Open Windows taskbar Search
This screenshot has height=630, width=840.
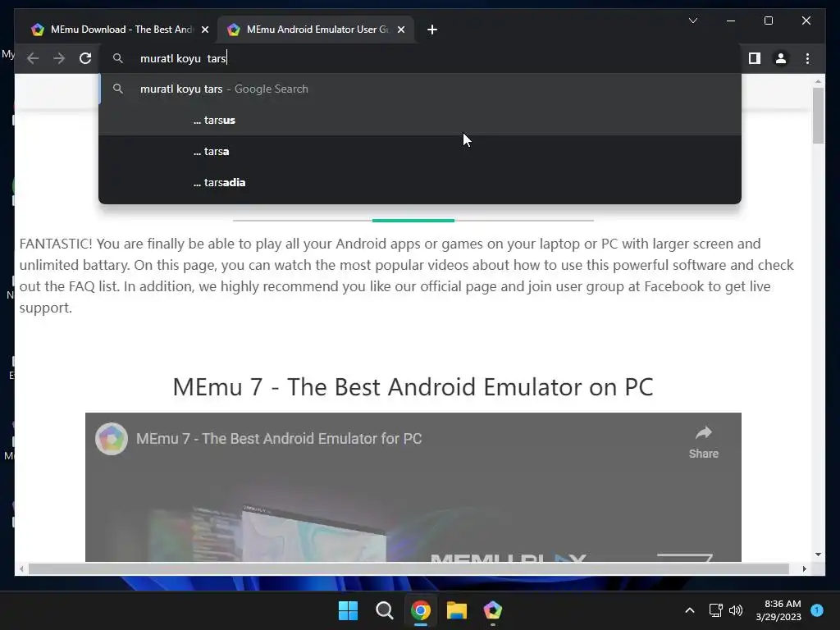tap(384, 610)
